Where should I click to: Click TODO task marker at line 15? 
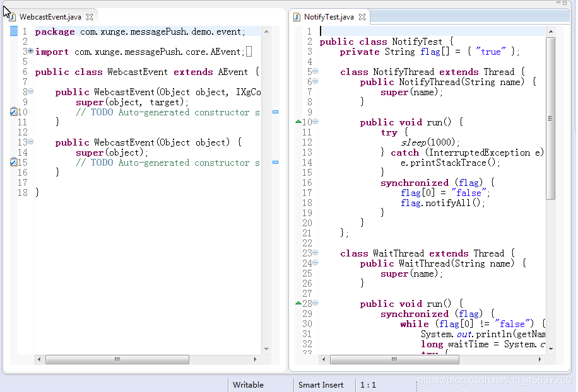tap(13, 161)
